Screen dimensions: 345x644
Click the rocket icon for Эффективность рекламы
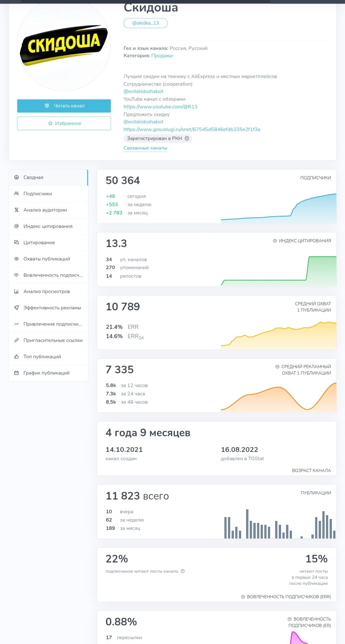tap(16, 308)
